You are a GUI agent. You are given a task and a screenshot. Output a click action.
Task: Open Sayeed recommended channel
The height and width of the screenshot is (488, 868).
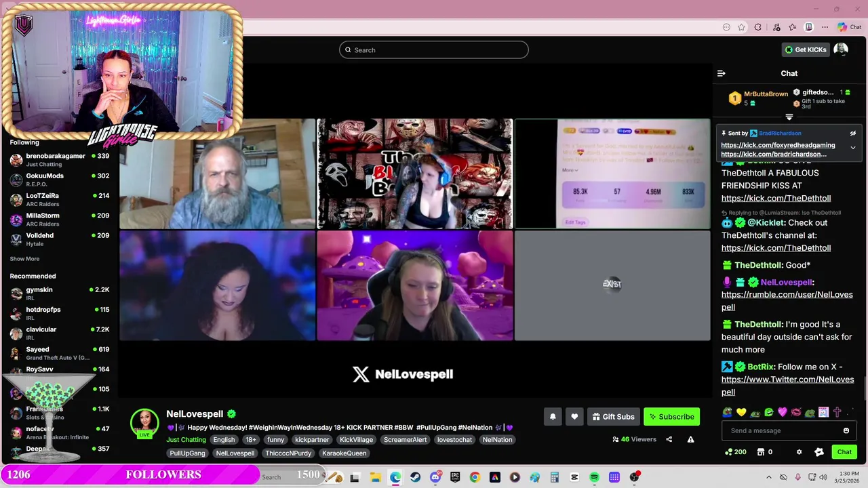coord(59,353)
